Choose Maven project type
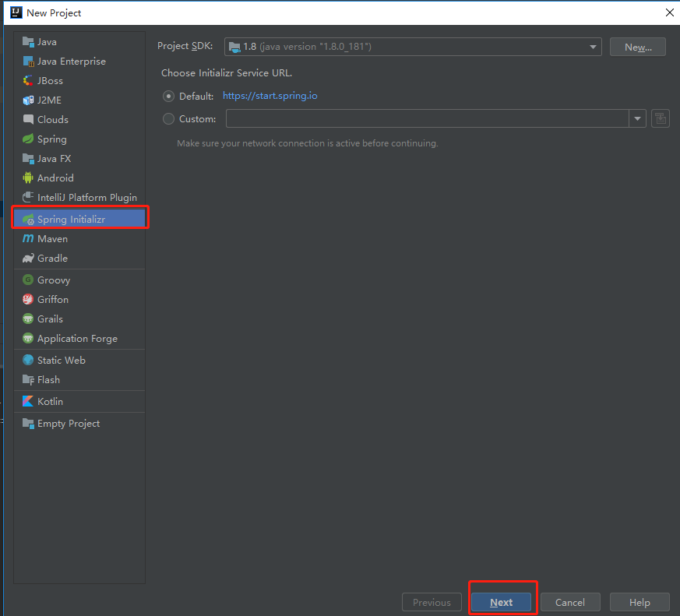This screenshot has width=680, height=616. (x=79, y=239)
